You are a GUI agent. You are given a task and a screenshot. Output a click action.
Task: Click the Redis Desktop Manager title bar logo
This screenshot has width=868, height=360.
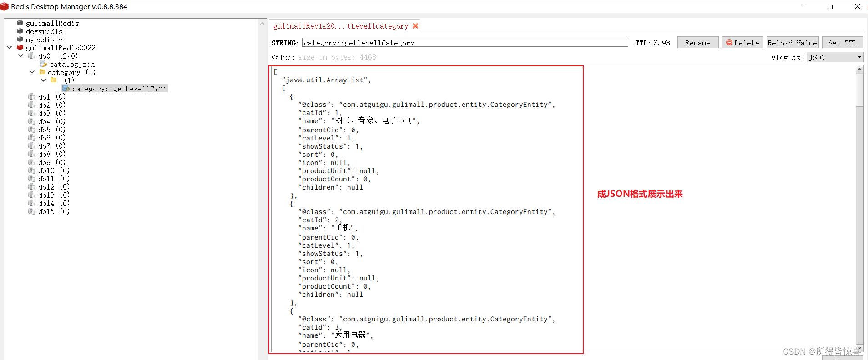5,6
